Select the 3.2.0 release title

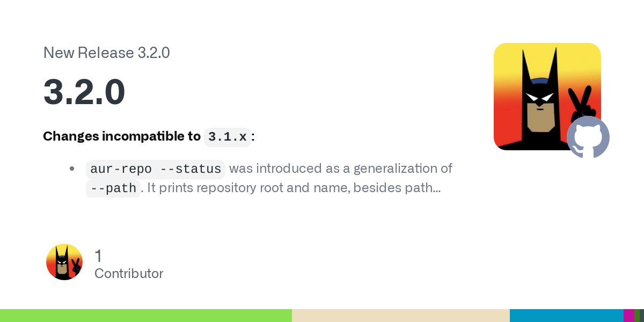click(x=84, y=92)
